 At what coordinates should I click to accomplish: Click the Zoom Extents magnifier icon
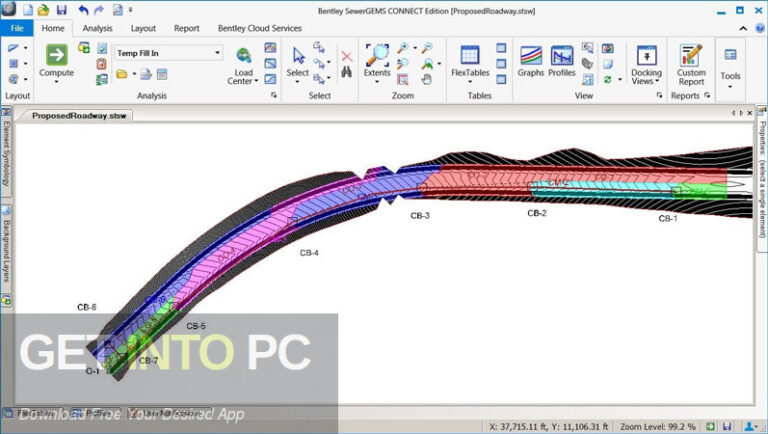point(377,54)
